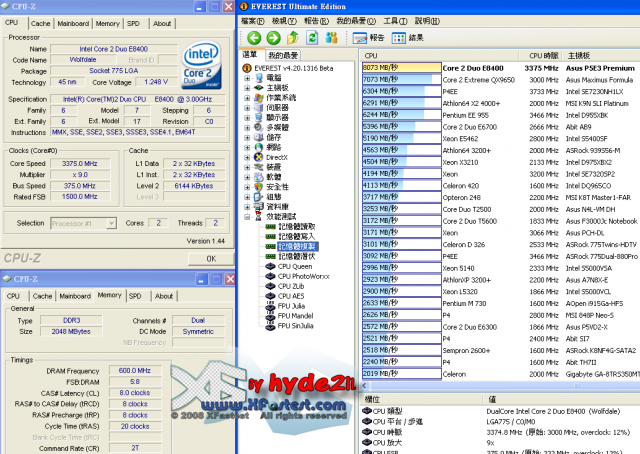Open the 檔案(F) file menu
Image resolution: width=640 pixels, height=454 pixels.
click(x=253, y=21)
